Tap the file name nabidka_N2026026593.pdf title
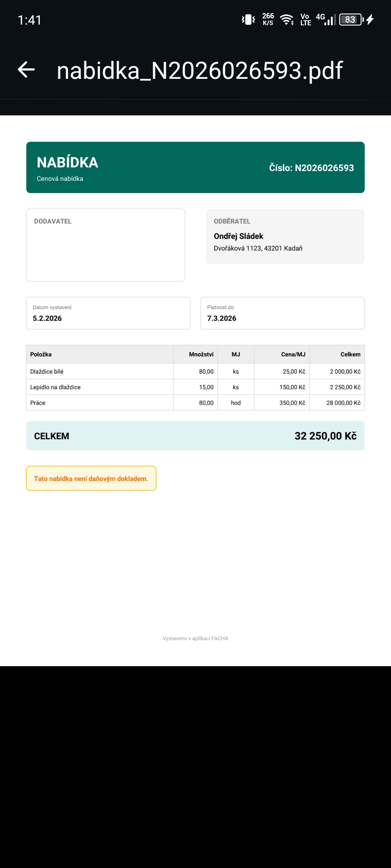The height and width of the screenshot is (868, 391). (x=199, y=71)
